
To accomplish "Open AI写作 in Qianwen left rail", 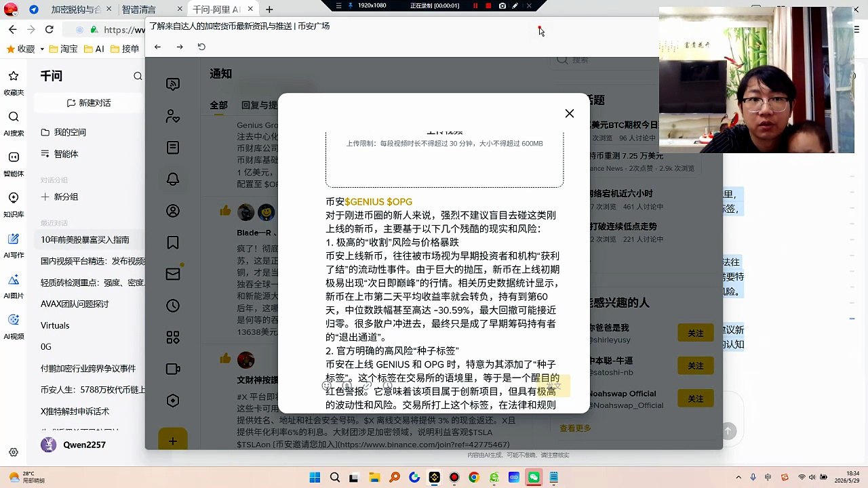I will pyautogui.click(x=14, y=244).
